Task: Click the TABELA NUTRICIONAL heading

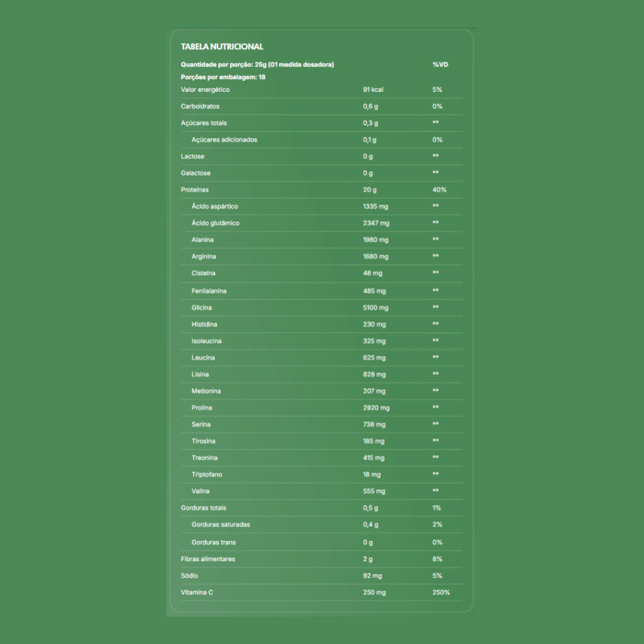Action: 222,47
